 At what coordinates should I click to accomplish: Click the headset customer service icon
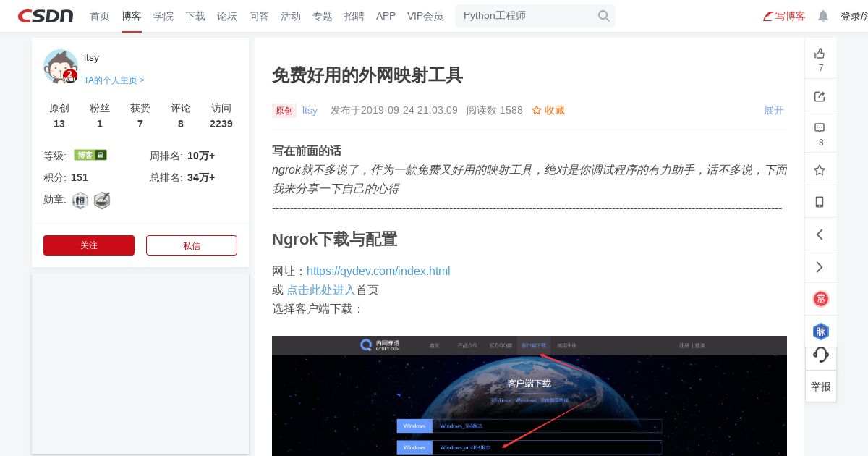(x=821, y=355)
